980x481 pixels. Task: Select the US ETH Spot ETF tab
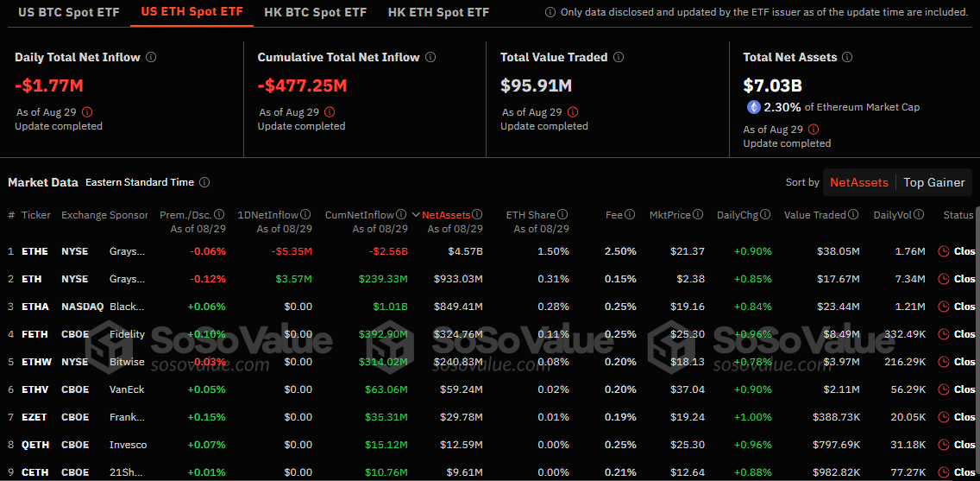click(x=192, y=12)
